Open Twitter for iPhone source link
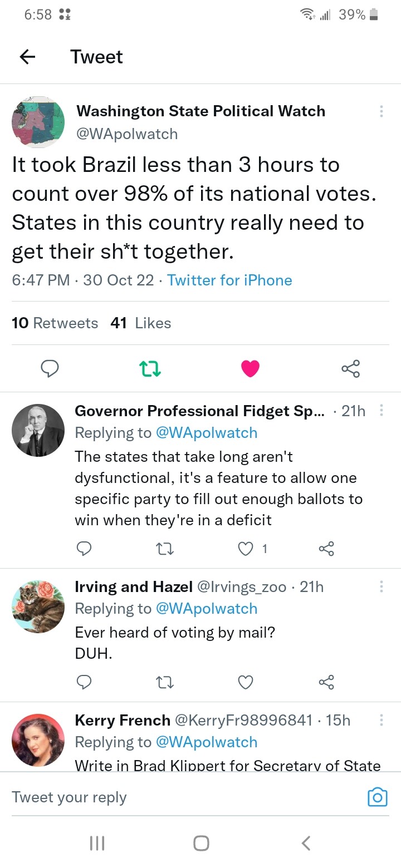The image size is (401, 868). tap(229, 280)
